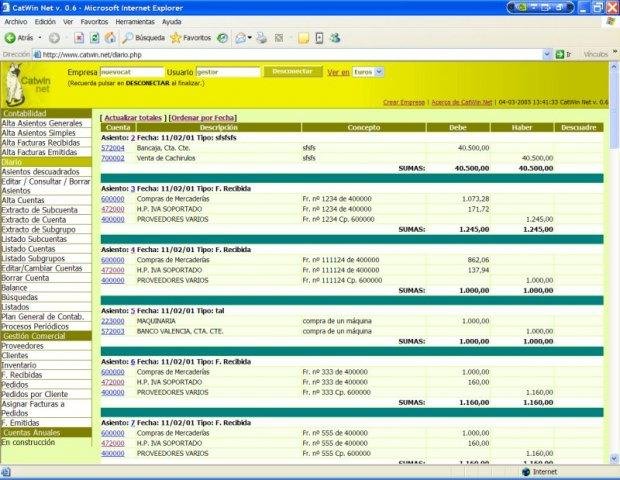Image resolution: width=620 pixels, height=480 pixels.
Task: Open the Ver menu
Action: click(68, 22)
